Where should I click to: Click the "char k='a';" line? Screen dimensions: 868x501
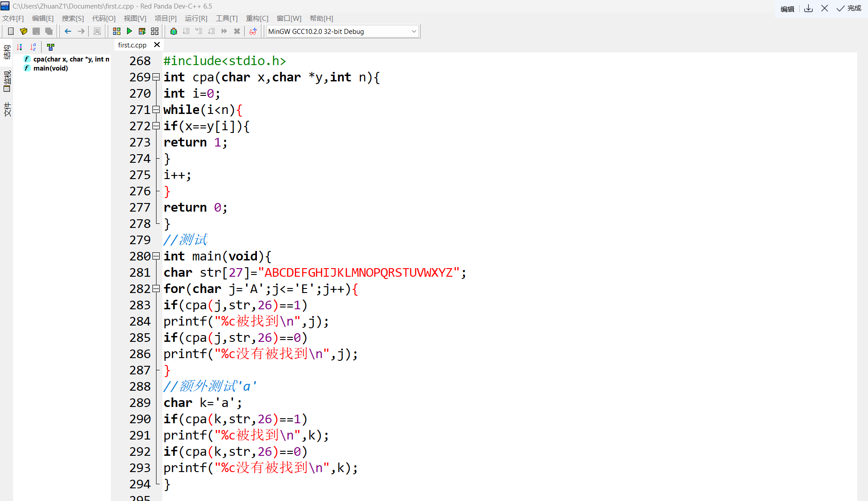203,403
